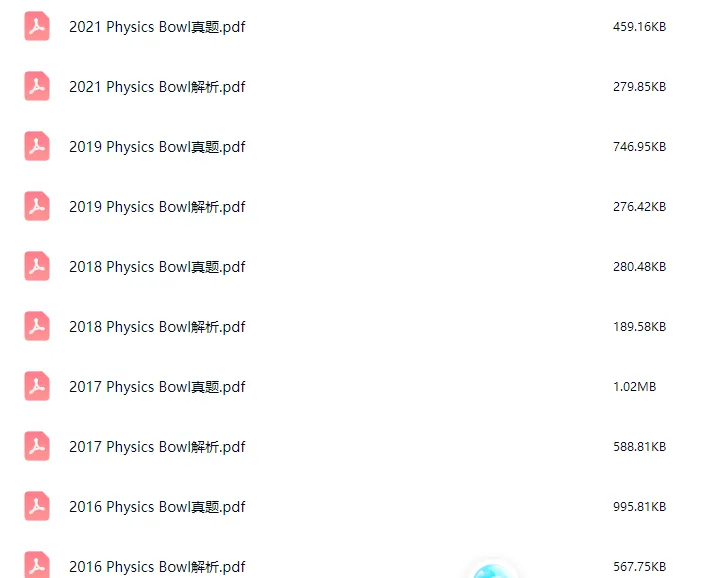Click PDF icon for 2019 Physics Bowl解析.pdf
Image resolution: width=727 pixels, height=578 pixels.
point(37,206)
